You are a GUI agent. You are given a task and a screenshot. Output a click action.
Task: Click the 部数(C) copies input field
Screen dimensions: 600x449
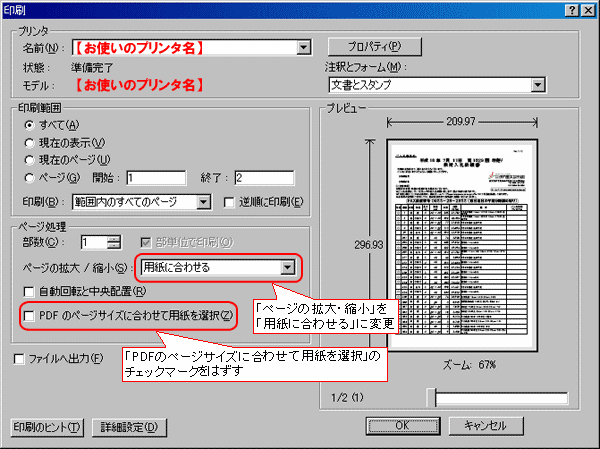pos(94,242)
